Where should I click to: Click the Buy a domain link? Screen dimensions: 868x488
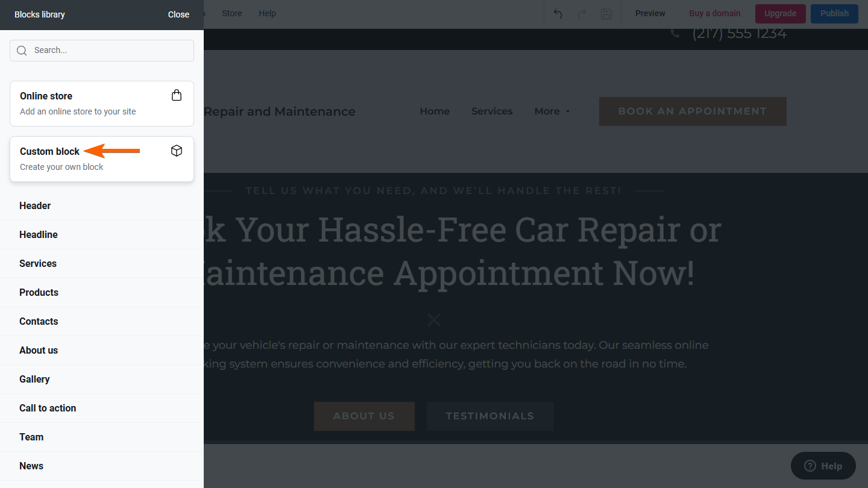point(715,13)
